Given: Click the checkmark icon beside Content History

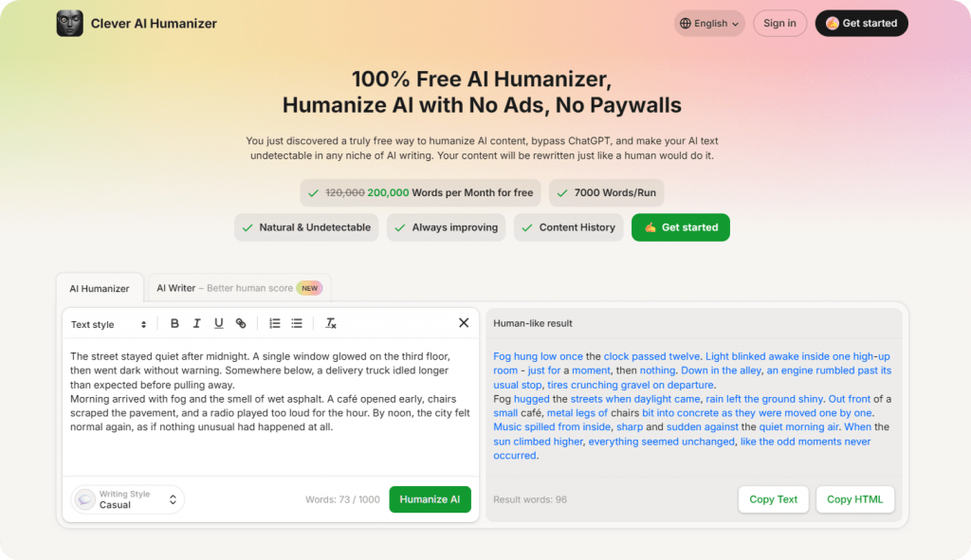Looking at the screenshot, I should pos(527,227).
